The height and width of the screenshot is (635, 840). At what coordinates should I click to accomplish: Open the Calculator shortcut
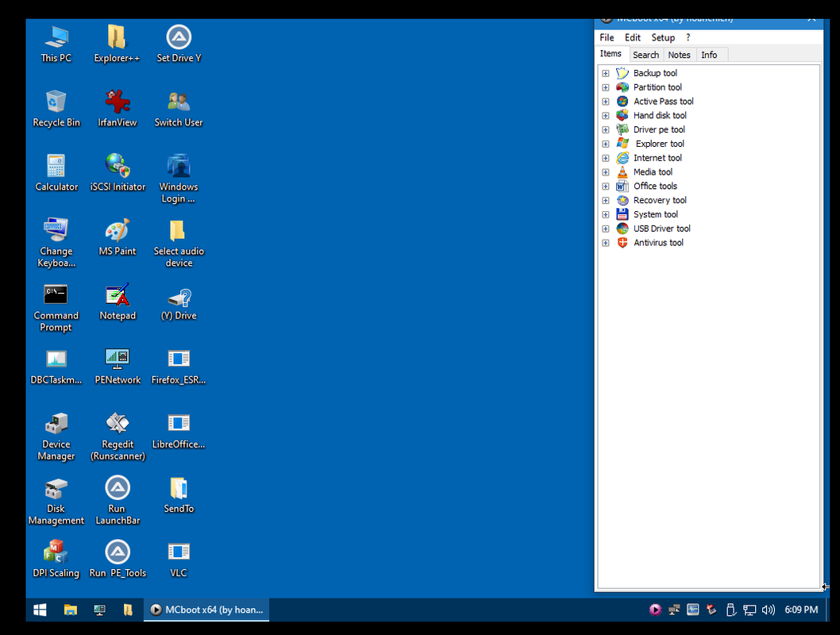[56, 173]
